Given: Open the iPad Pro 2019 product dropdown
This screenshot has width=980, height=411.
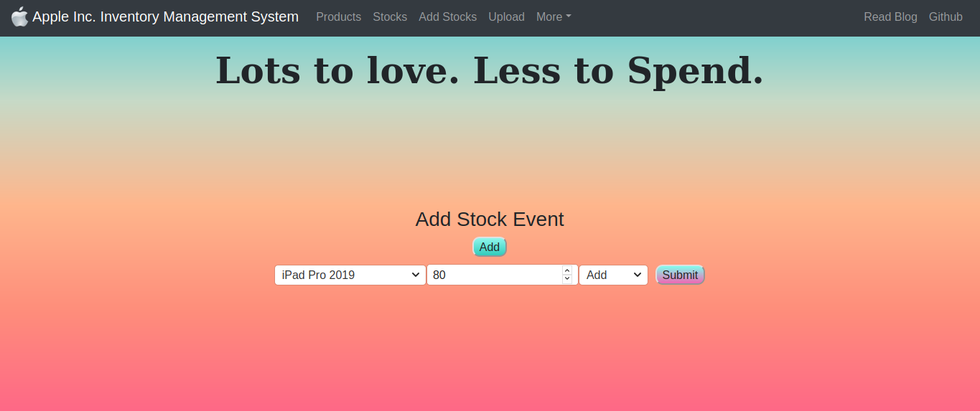Looking at the screenshot, I should tap(350, 275).
